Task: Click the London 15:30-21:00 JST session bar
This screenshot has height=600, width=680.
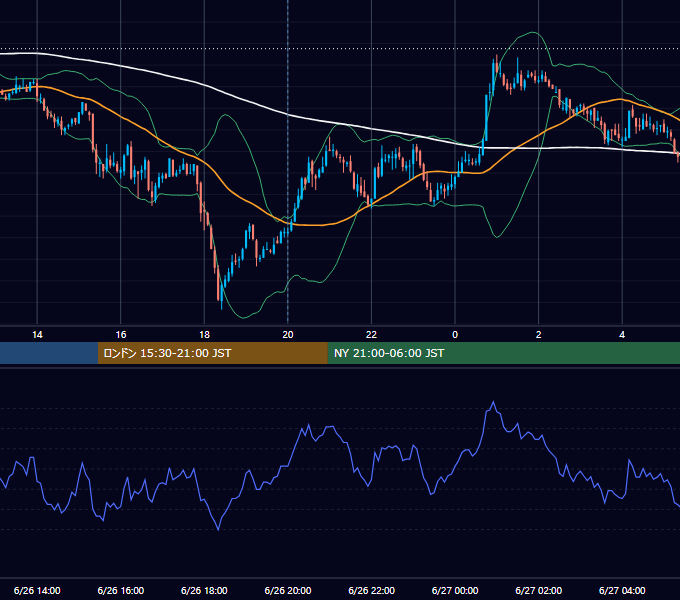Action: coord(212,353)
